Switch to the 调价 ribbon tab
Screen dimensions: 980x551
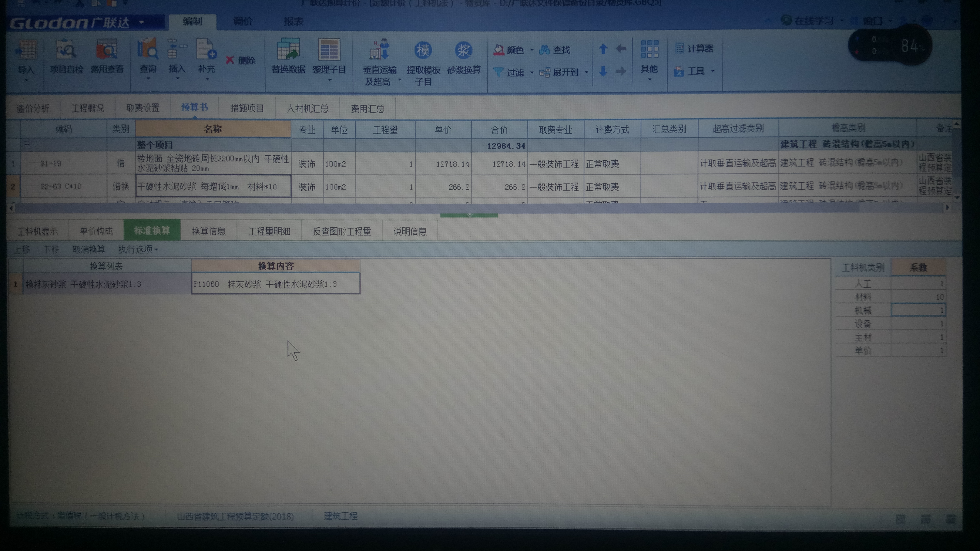pyautogui.click(x=243, y=21)
